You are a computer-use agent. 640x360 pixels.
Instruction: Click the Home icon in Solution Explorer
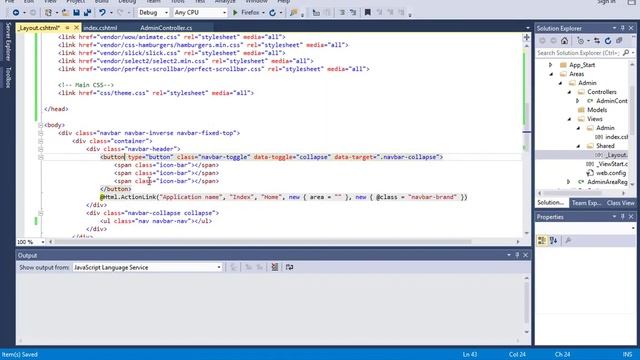tap(564, 41)
